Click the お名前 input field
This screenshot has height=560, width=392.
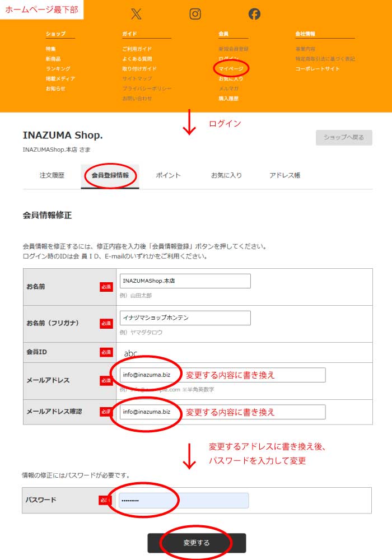tap(185, 281)
